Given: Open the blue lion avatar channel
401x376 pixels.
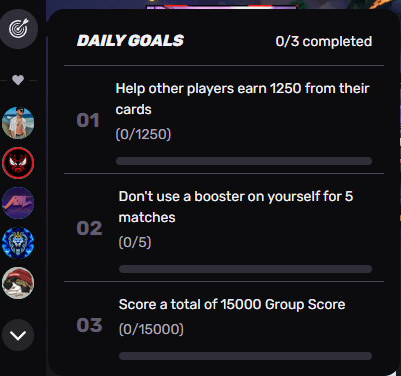Looking at the screenshot, I should click(18, 243).
